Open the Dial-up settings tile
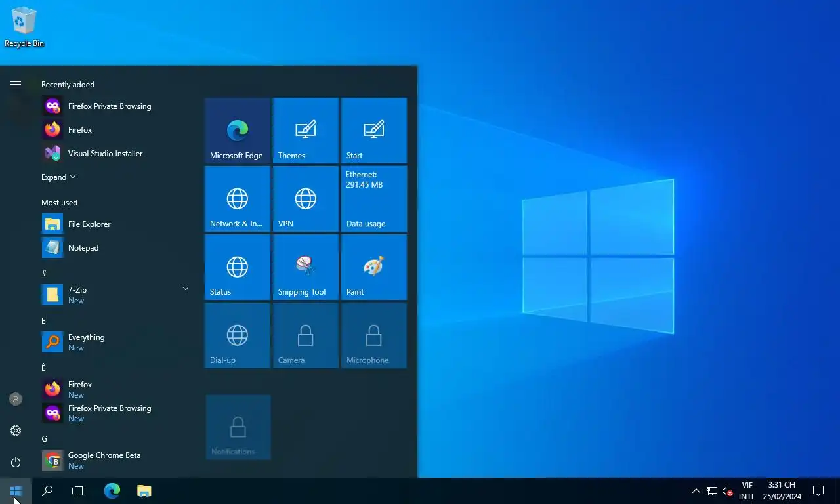Screen dimensions: 840x504 [238, 335]
